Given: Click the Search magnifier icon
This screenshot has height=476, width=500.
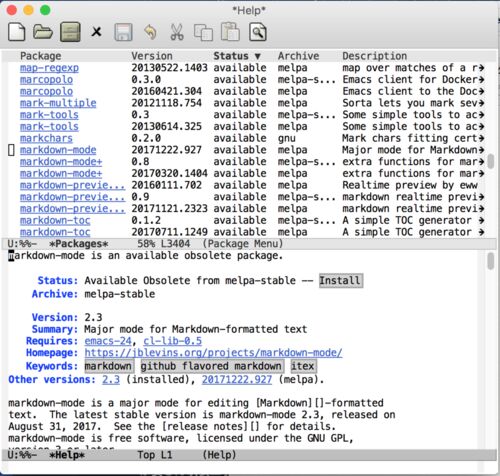Looking at the screenshot, I should tap(258, 32).
